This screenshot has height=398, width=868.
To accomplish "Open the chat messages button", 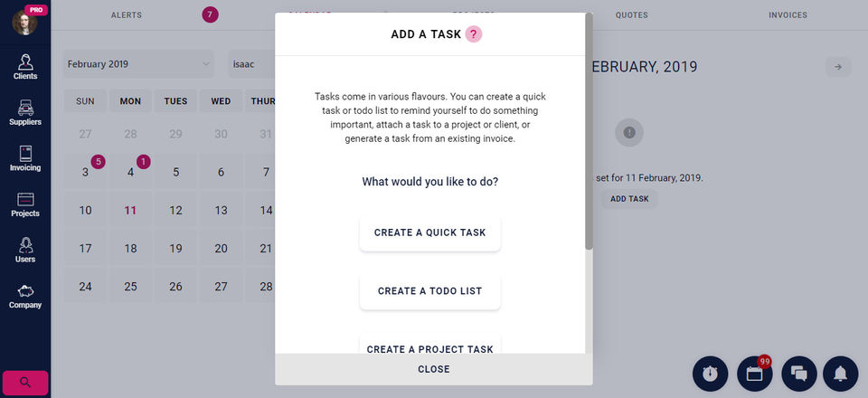I will pyautogui.click(x=797, y=374).
